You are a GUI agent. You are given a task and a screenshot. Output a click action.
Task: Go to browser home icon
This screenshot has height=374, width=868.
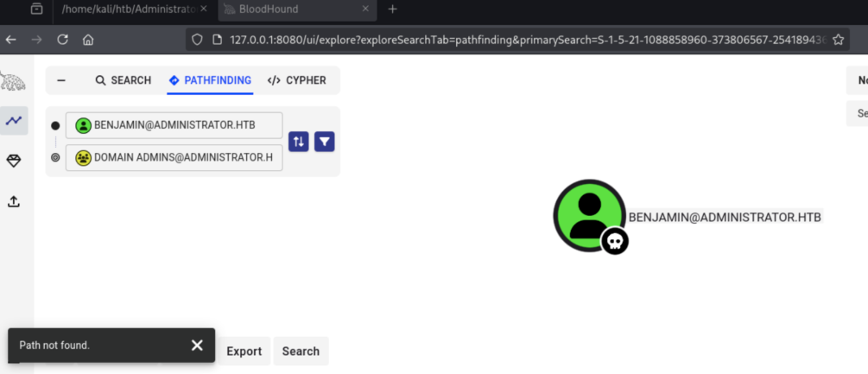pos(88,40)
